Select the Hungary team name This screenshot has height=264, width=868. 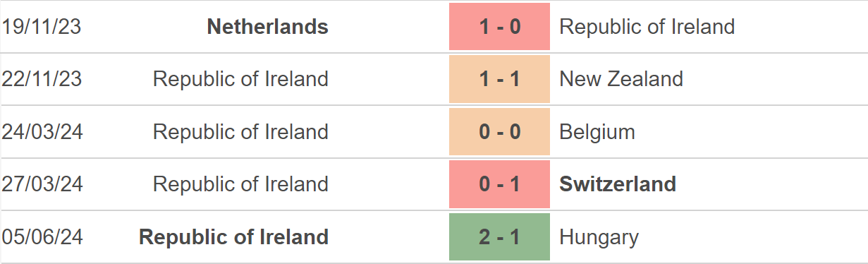point(599,237)
